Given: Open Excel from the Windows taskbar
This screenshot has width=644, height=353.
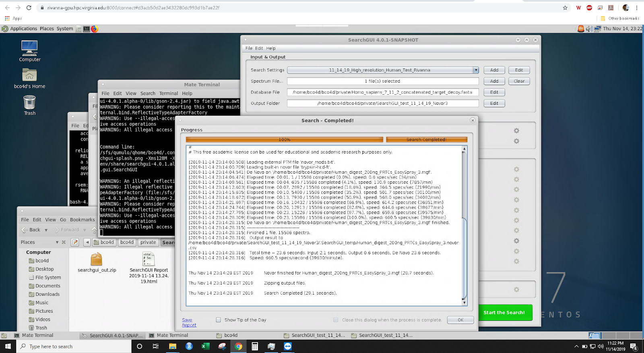Looking at the screenshot, I should (x=205, y=346).
